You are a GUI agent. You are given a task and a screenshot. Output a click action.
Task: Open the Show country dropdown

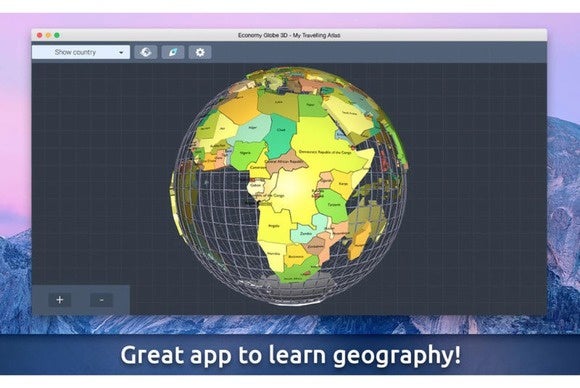[x=81, y=52]
